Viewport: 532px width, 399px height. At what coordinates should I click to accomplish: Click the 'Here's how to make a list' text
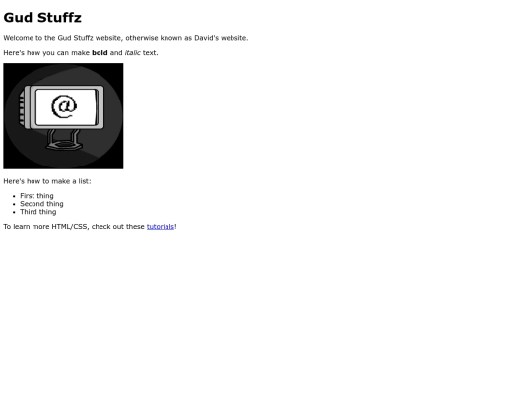[x=47, y=181]
